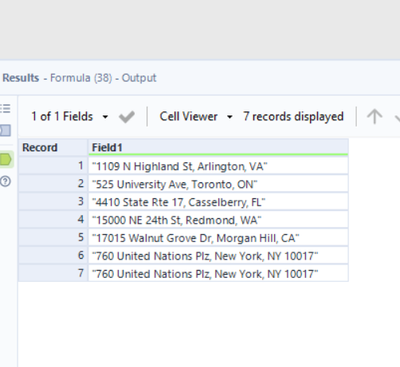Image resolution: width=400 pixels, height=367 pixels.
Task: Select the Field1 column header
Action: point(218,147)
